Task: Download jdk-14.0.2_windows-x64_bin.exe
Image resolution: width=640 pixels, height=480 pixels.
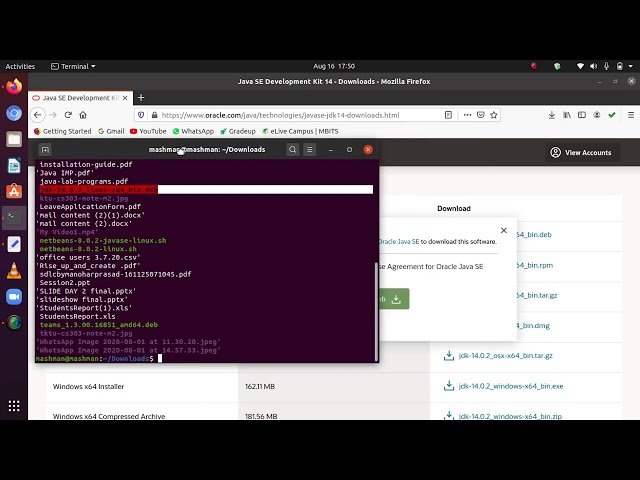Action: (x=511, y=386)
